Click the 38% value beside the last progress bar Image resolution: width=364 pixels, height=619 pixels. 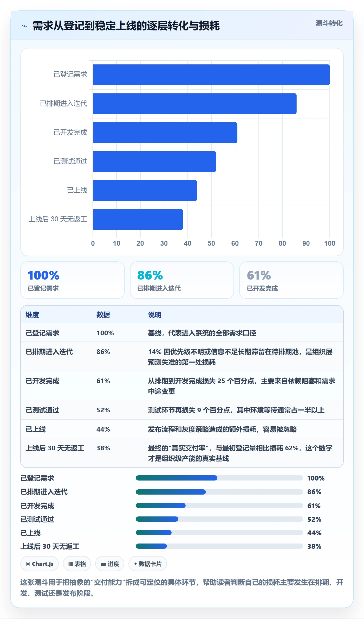coord(314,546)
